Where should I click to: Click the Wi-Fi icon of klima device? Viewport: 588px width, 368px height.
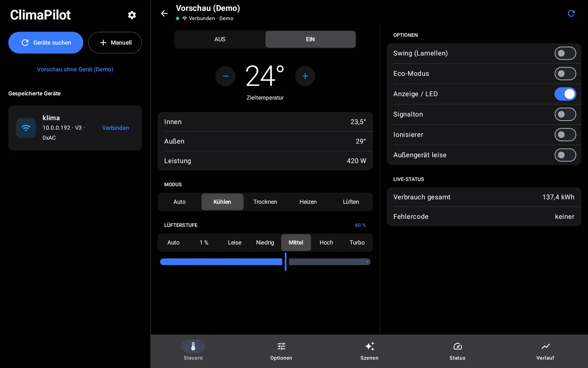[x=26, y=128]
